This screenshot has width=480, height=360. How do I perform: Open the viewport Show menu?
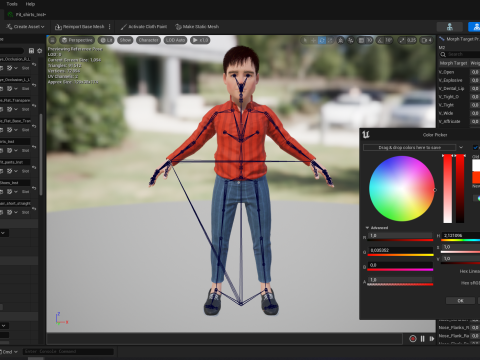125,40
